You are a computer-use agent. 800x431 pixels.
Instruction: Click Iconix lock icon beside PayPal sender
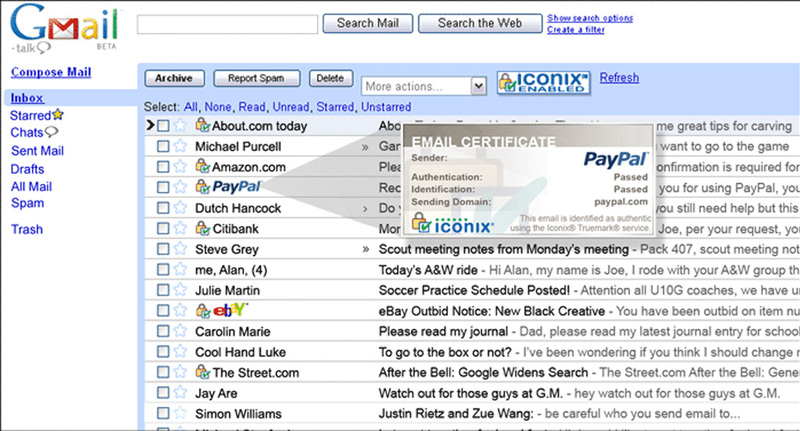pos(203,187)
